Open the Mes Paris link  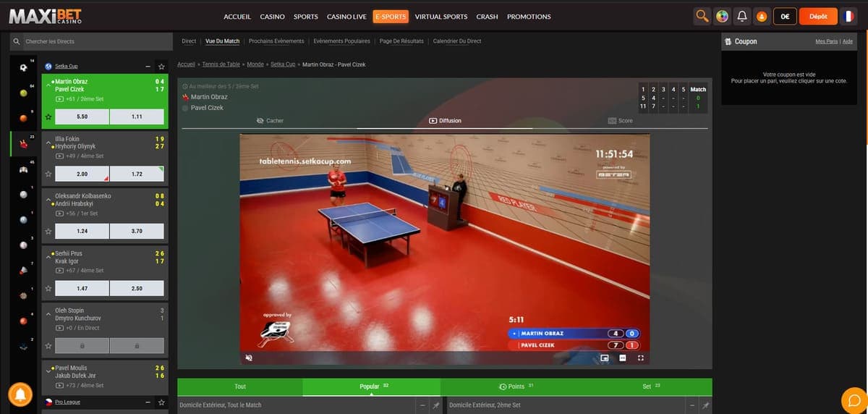(x=826, y=41)
